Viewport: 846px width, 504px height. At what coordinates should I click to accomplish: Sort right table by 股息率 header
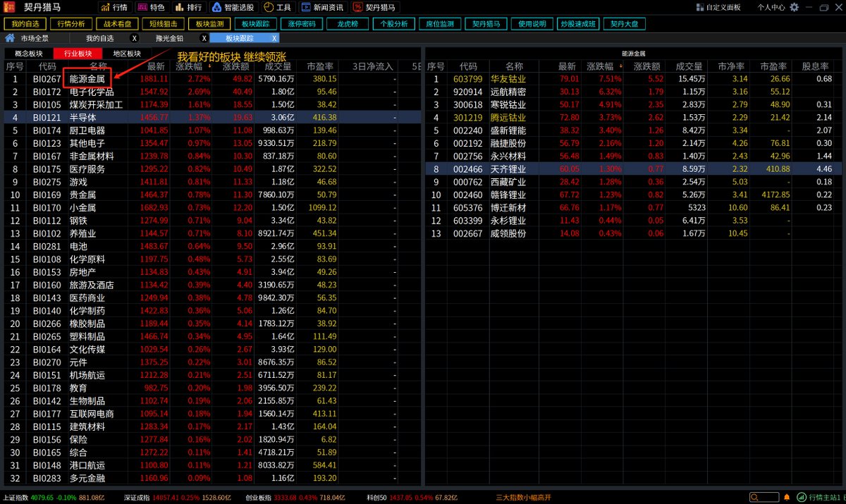[x=816, y=66]
